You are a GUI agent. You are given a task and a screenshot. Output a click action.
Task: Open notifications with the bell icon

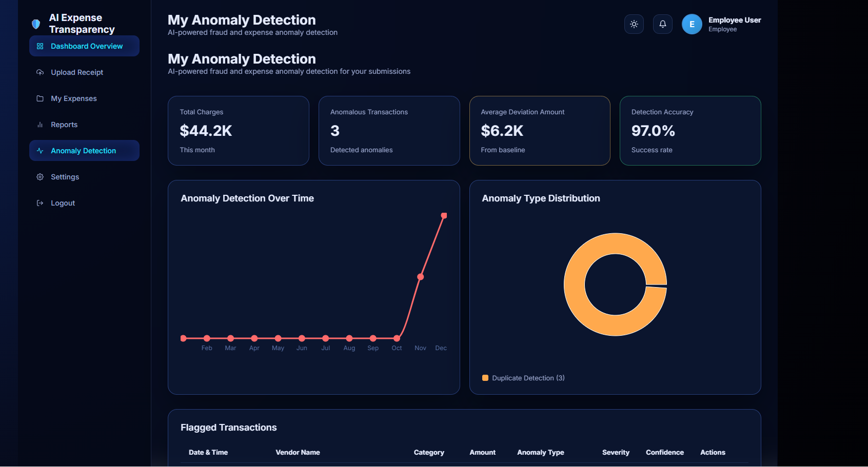(x=663, y=24)
